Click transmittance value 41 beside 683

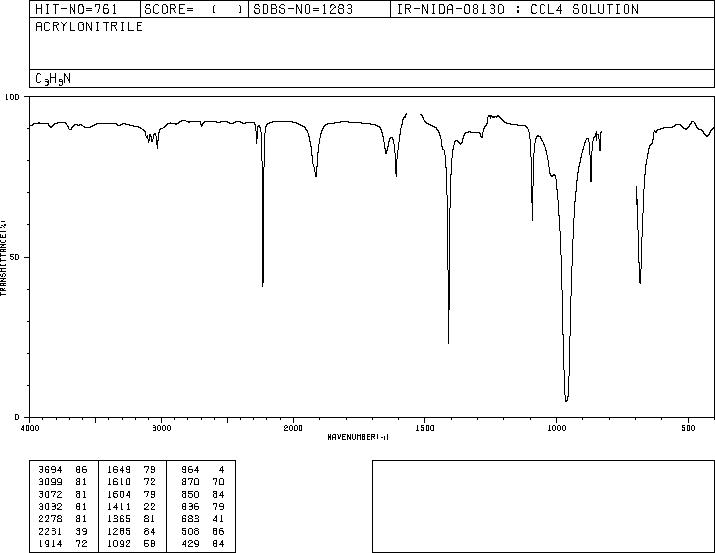(218, 519)
